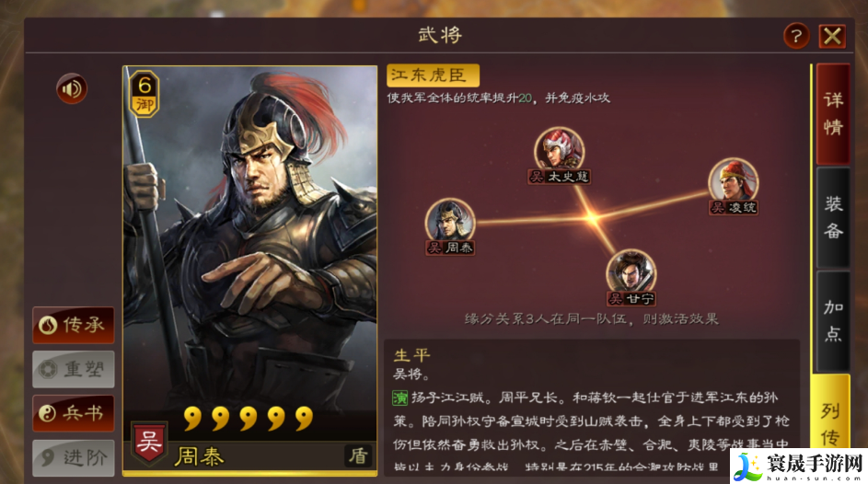Click the 盾 troop type badge
The width and height of the screenshot is (868, 484).
[358, 455]
